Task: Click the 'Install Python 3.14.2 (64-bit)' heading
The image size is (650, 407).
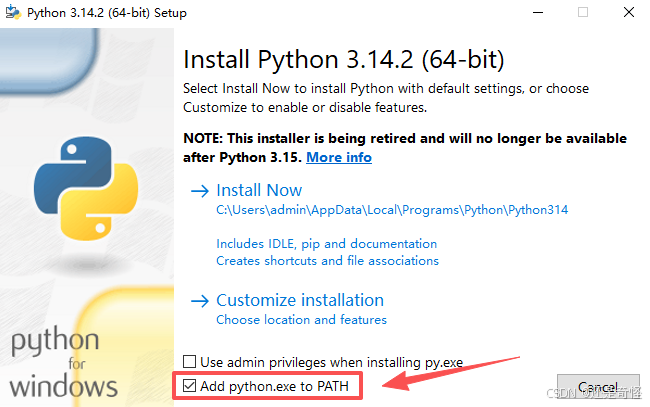Action: coord(344,59)
